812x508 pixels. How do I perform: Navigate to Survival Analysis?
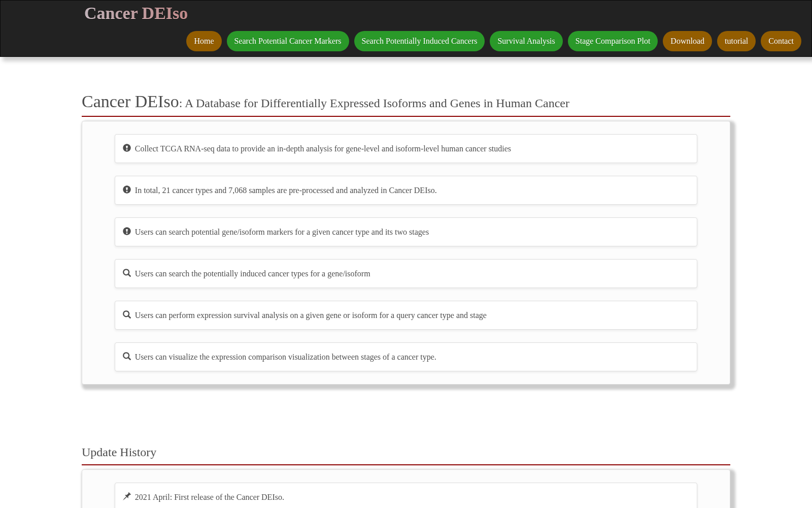[526, 41]
